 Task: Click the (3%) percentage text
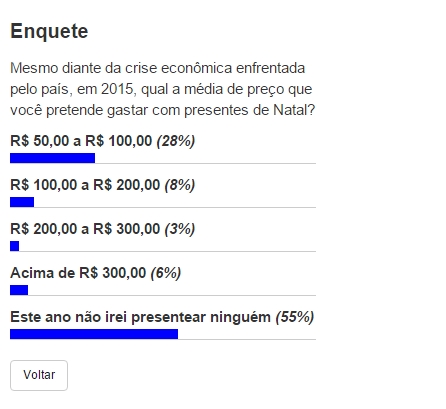(x=180, y=229)
